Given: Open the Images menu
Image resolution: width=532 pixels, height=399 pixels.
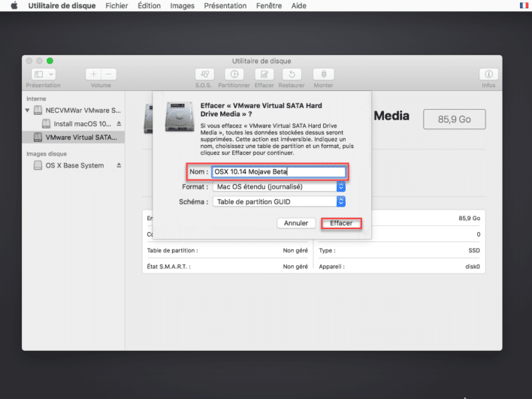Looking at the screenshot, I should tap(182, 5).
